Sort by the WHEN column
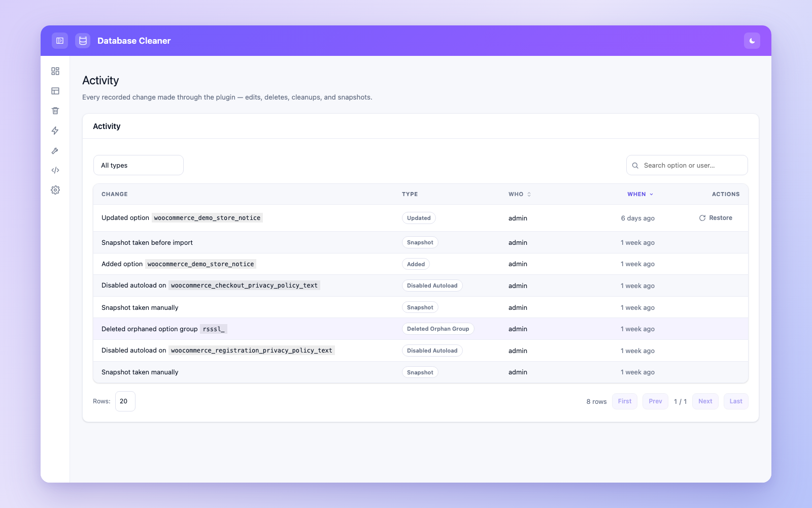 (x=640, y=194)
